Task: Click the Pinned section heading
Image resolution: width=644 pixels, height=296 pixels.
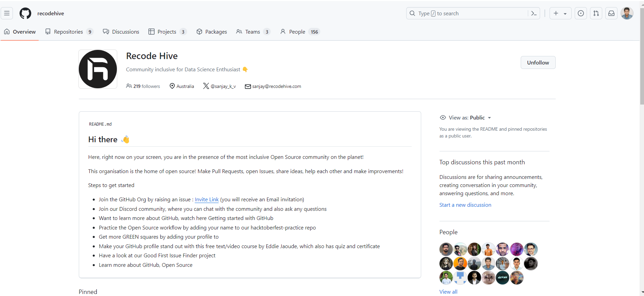Action: (88, 292)
